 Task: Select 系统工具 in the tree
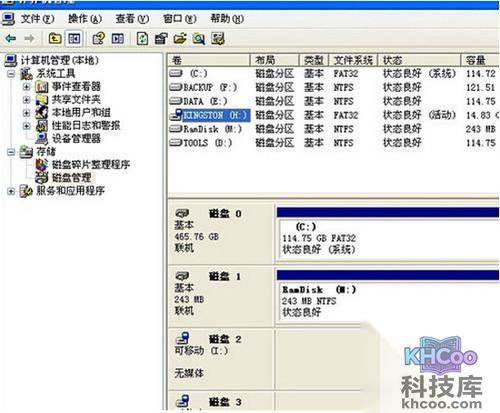[x=56, y=74]
